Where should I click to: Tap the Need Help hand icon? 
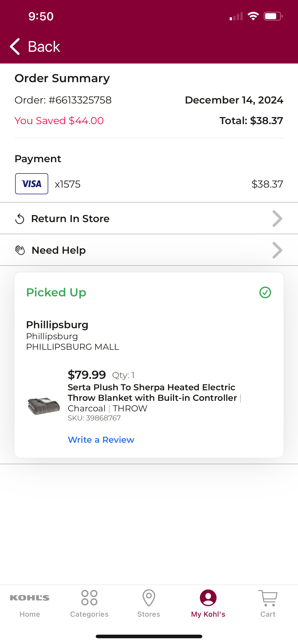pyautogui.click(x=20, y=250)
